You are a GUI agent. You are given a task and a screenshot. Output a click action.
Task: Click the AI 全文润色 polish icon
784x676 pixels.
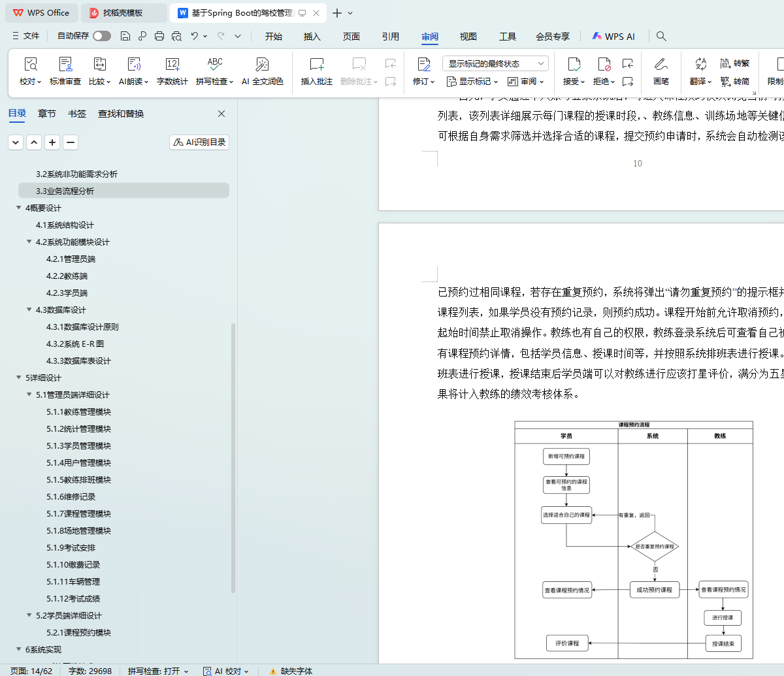click(x=262, y=65)
